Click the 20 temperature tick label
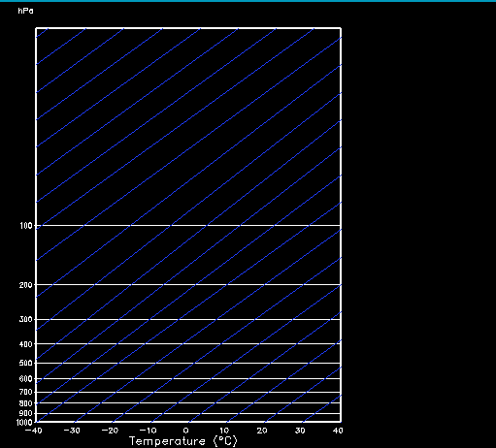 pyautogui.click(x=262, y=431)
